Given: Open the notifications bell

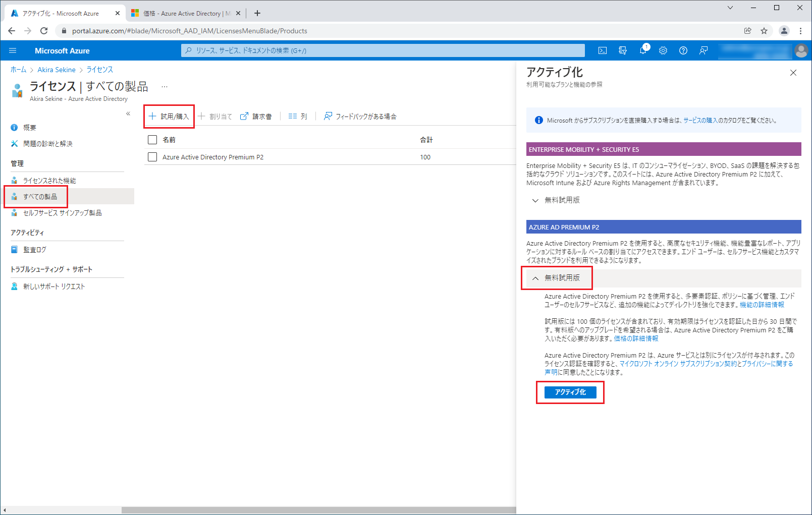Looking at the screenshot, I should tap(643, 50).
